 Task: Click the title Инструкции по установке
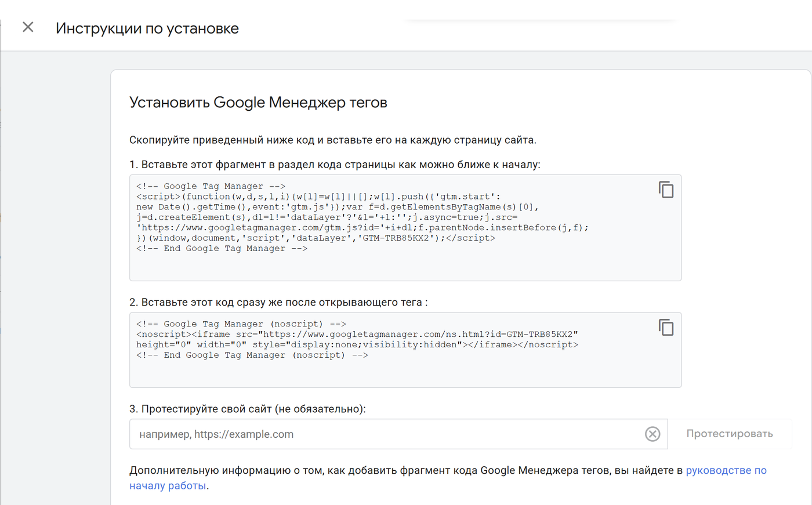pos(147,28)
